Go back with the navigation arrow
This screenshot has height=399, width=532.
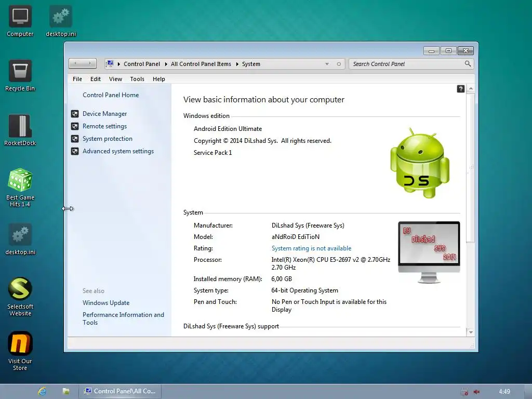pos(75,63)
